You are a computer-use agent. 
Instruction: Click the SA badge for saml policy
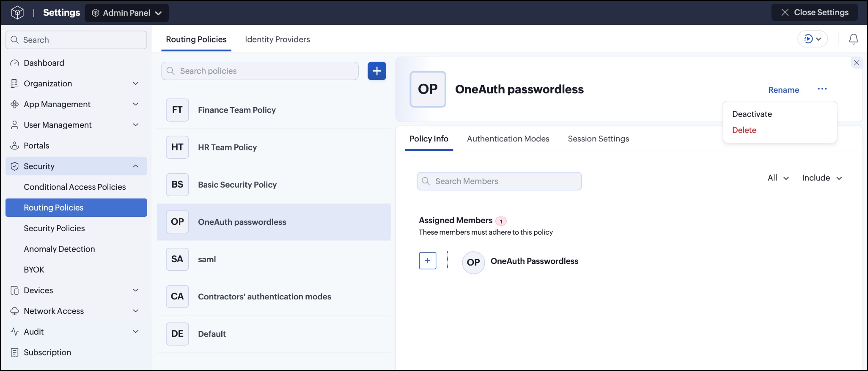click(x=177, y=259)
